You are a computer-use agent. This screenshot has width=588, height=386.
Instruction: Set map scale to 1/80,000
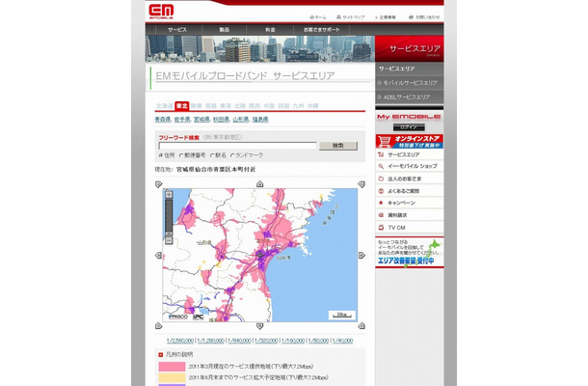pyautogui.click(x=318, y=341)
